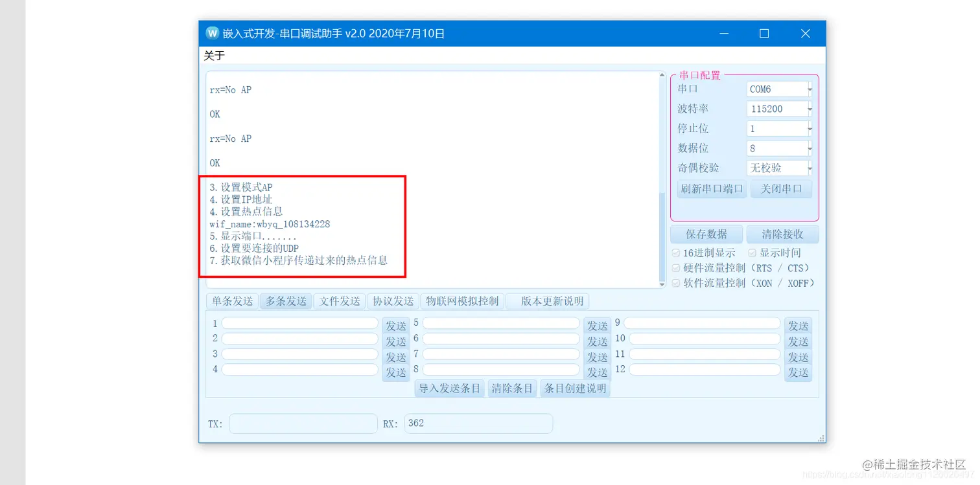Open the 数据位 dropdown
Viewport: 980px width, 485px height.
coord(780,148)
